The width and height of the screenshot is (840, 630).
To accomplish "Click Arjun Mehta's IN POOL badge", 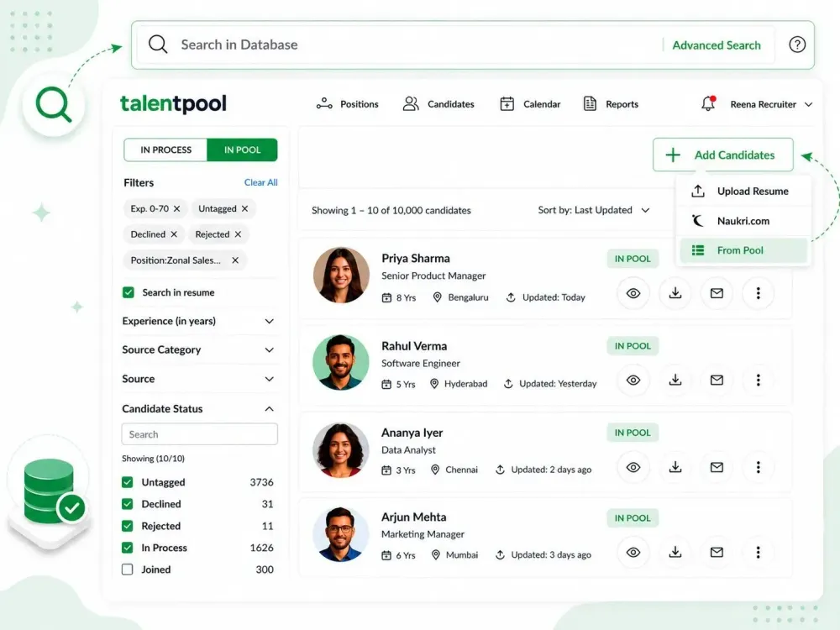I will point(633,518).
